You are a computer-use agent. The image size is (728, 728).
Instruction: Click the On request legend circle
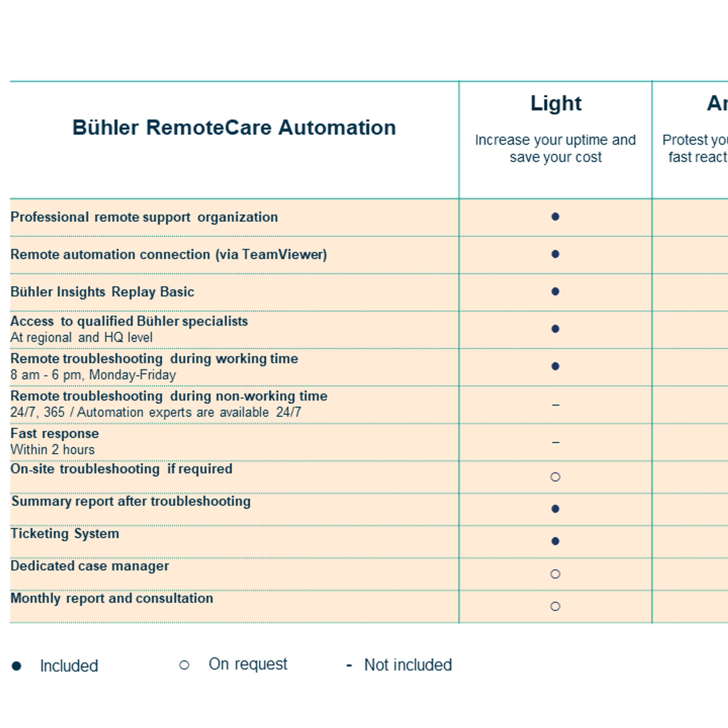[184, 665]
